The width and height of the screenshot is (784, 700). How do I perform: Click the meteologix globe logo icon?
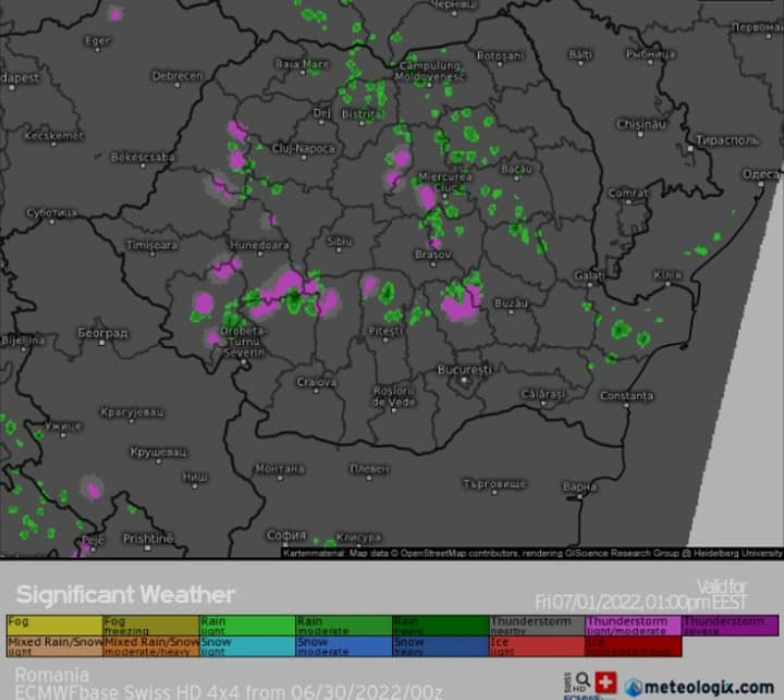click(x=634, y=686)
